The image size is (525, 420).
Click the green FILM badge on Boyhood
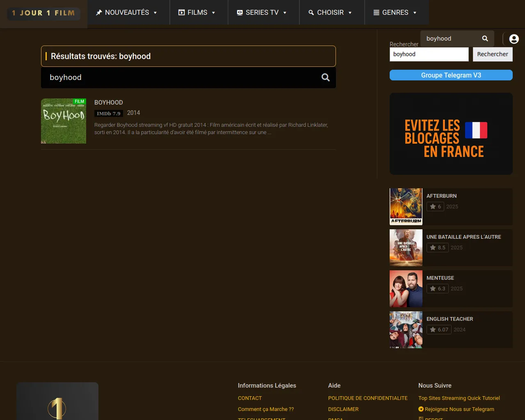(x=80, y=101)
